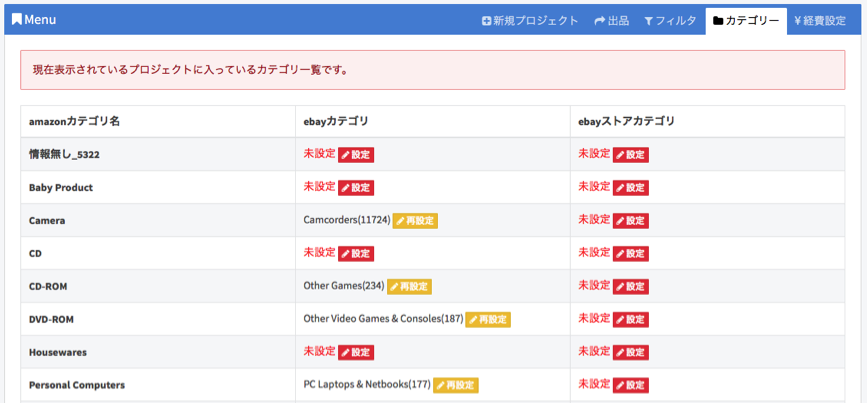This screenshot has width=867, height=403.
Task: Set ebay category for 情報無し_5322
Action: tap(356, 155)
